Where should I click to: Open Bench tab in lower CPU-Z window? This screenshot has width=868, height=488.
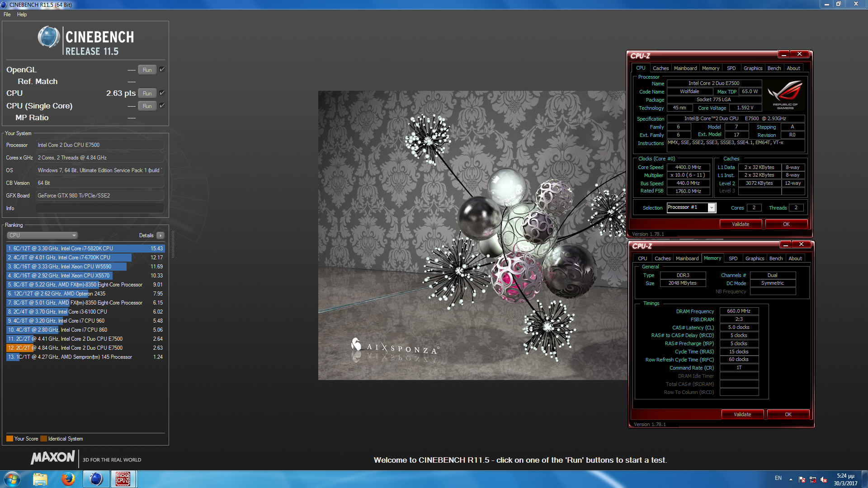click(776, 258)
